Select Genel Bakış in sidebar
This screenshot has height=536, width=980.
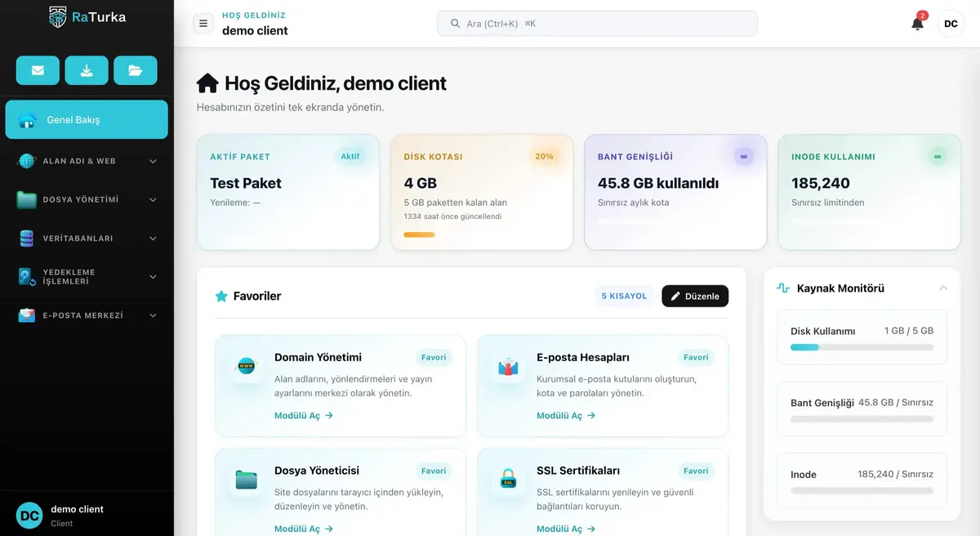click(87, 119)
